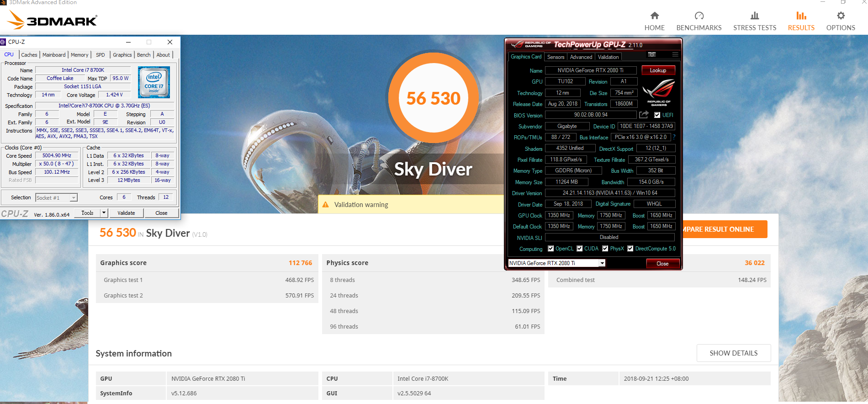868x404 pixels.
Task: Open the About tab in CPU-Z
Action: (163, 55)
